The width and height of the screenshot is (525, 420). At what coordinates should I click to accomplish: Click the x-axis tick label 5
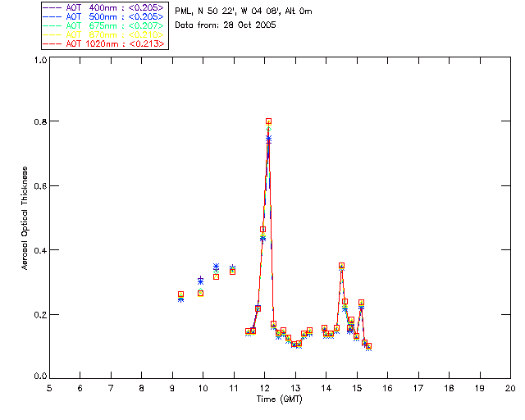point(49,388)
